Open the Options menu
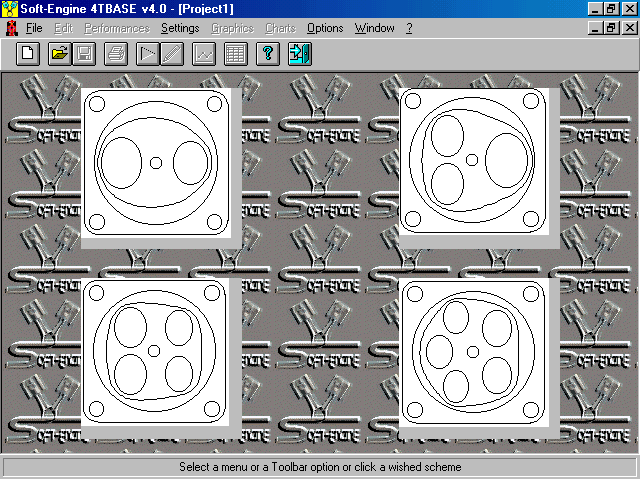The width and height of the screenshot is (640, 480). [x=325, y=28]
